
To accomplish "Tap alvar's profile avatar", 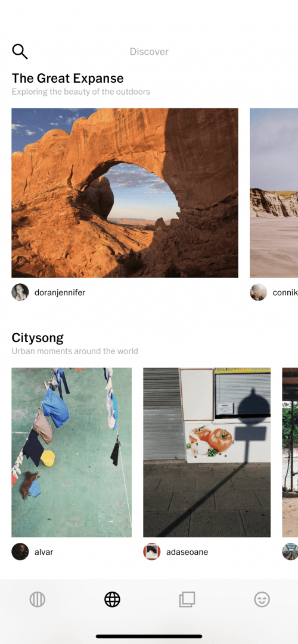I will [20, 552].
